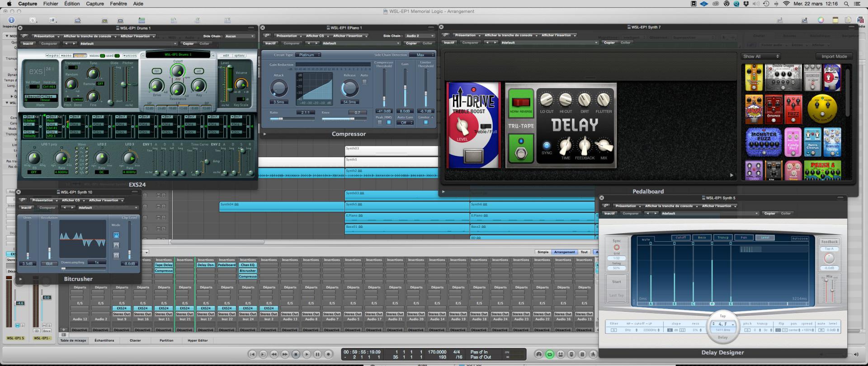
Task: Select the Pan tab in Delay Designer
Action: (744, 237)
